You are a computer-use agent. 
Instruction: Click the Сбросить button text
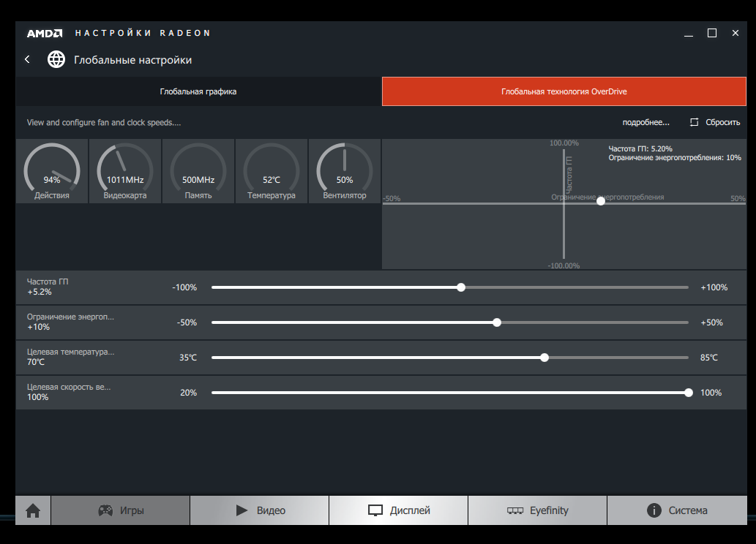pos(723,122)
